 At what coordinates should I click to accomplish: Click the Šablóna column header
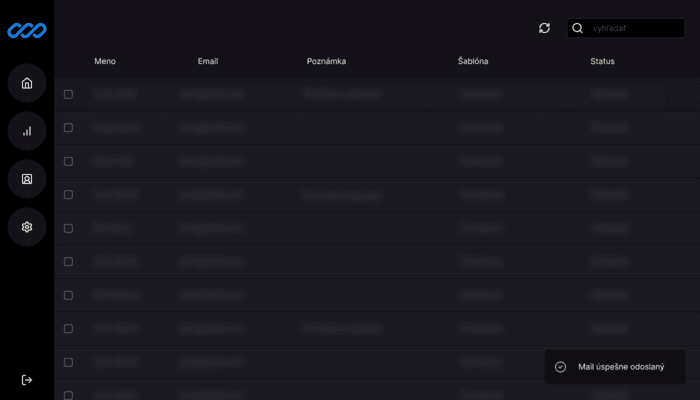[x=473, y=62]
